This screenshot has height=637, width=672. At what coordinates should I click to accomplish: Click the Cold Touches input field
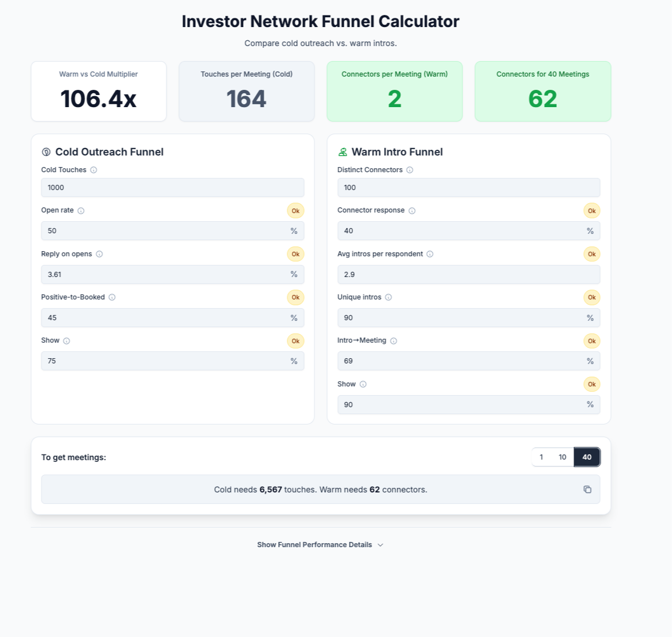pyautogui.click(x=172, y=188)
